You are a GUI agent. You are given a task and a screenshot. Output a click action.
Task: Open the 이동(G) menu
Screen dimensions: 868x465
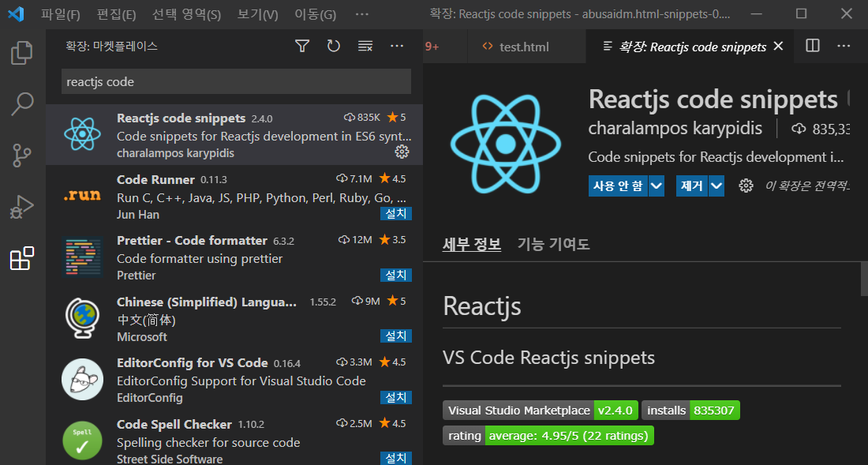[315, 14]
